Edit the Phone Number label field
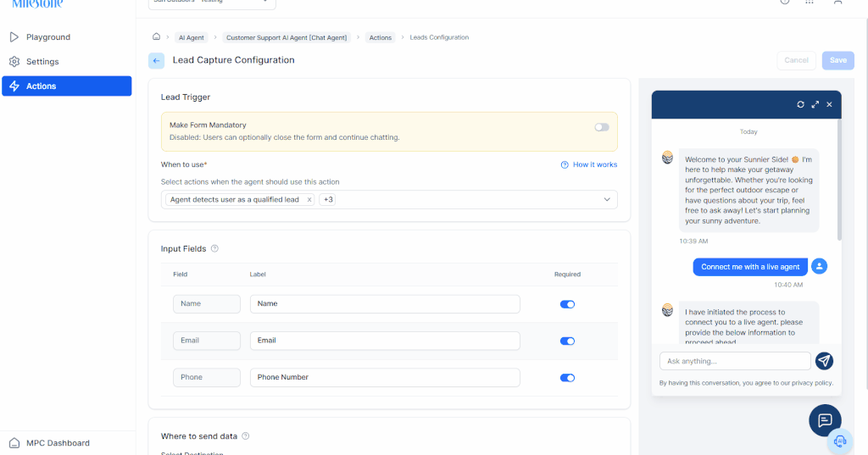Viewport: 868px width, 455px height. pos(385,378)
